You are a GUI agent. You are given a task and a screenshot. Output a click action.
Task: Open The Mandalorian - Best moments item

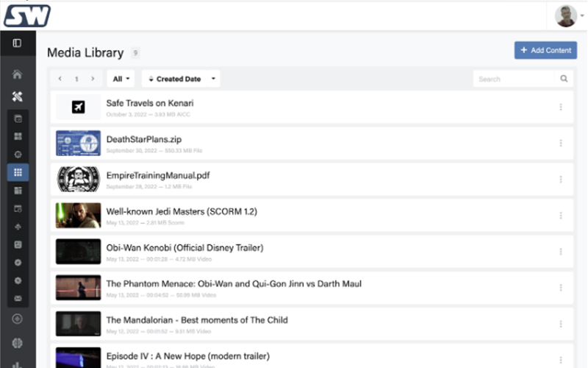(x=197, y=320)
